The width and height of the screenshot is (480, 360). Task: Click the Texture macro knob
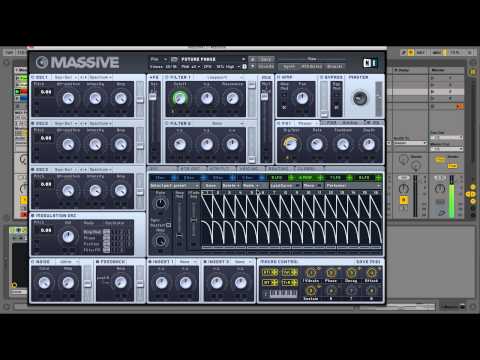[x=311, y=291]
